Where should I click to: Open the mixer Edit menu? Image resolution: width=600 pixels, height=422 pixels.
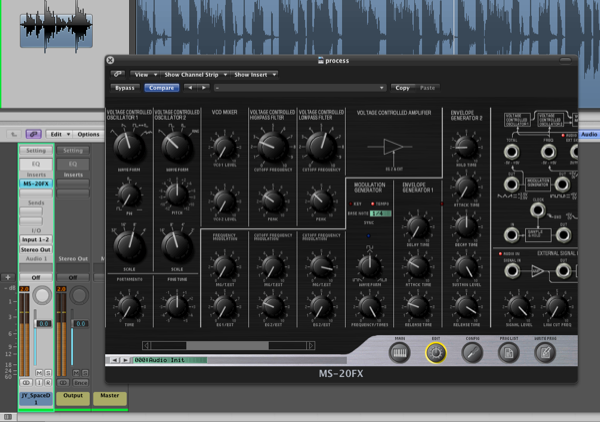pos(58,134)
